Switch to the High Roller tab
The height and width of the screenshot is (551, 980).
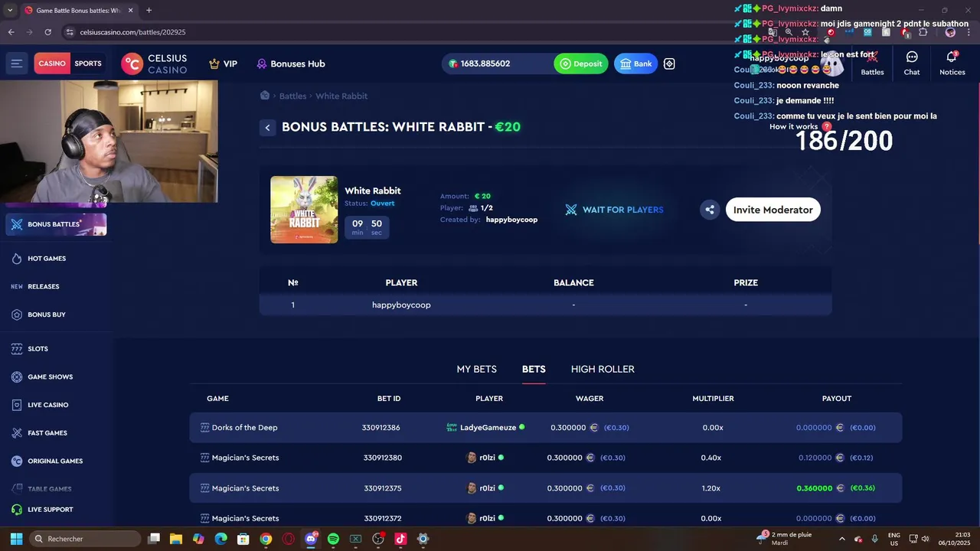coord(603,369)
